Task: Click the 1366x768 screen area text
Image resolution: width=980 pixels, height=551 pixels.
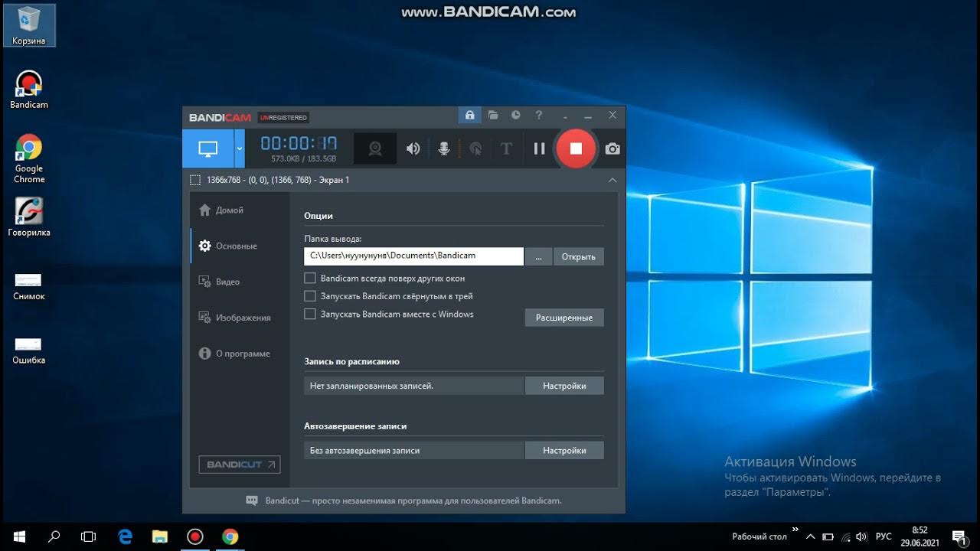Action: (x=278, y=180)
